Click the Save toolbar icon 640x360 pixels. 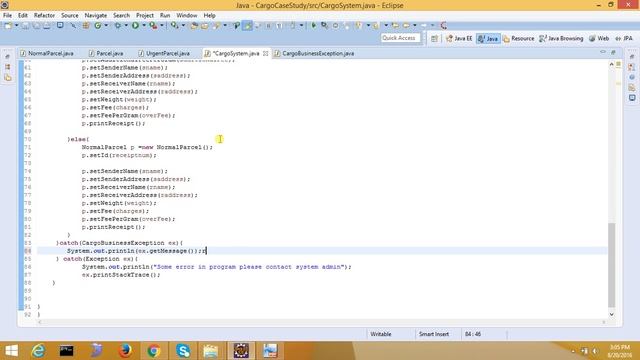[x=25, y=25]
